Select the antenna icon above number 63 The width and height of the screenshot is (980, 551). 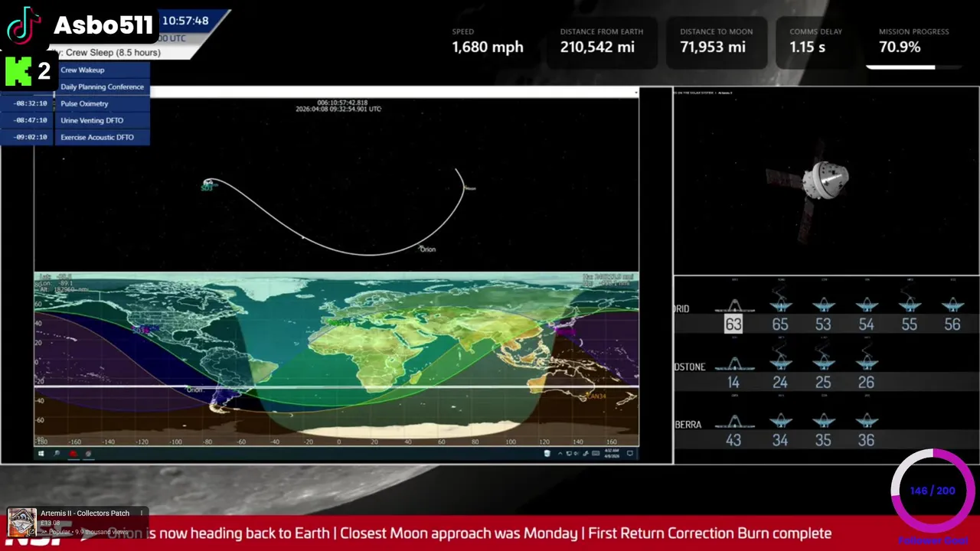734,305
